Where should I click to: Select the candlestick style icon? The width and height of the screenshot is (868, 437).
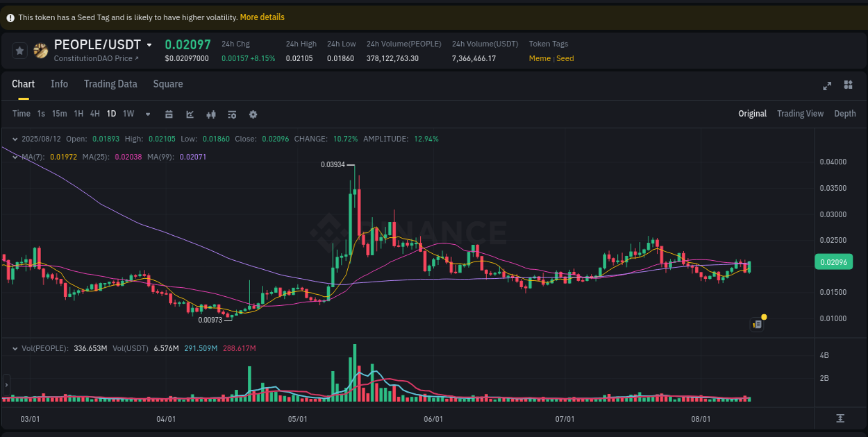[211, 113]
